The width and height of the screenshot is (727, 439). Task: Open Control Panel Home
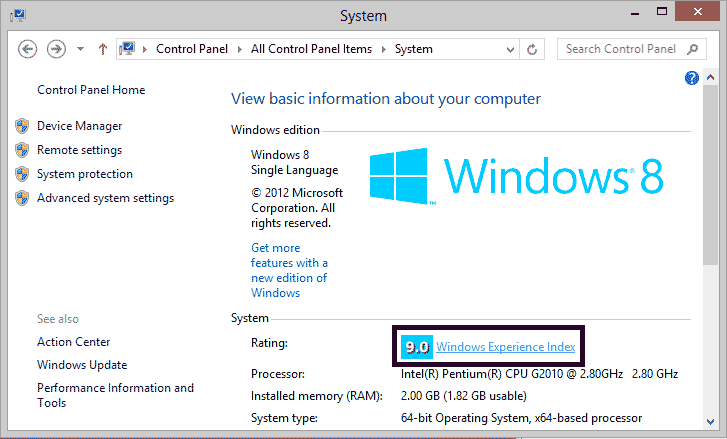pyautogui.click(x=91, y=90)
